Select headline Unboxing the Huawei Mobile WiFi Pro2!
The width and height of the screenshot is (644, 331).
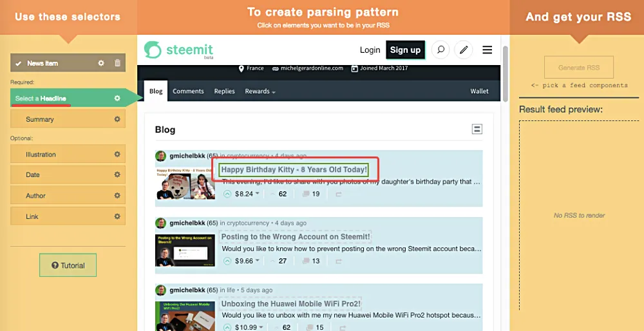point(291,304)
